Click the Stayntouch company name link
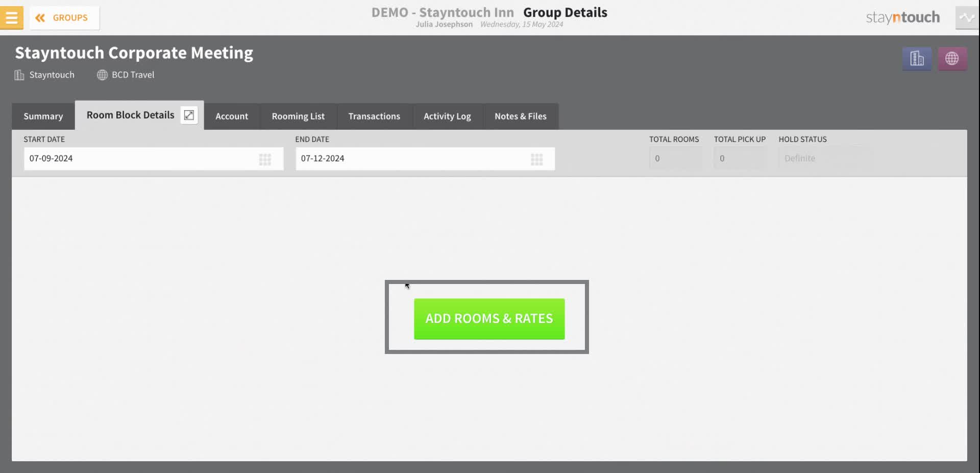This screenshot has width=980, height=473. [x=52, y=75]
